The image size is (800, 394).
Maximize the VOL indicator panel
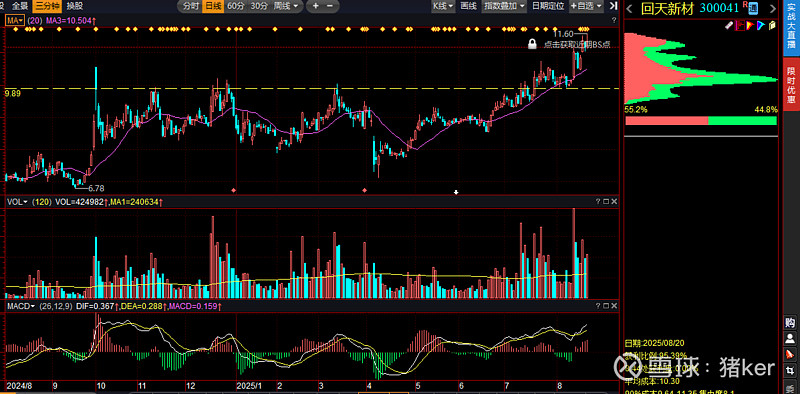606,202
